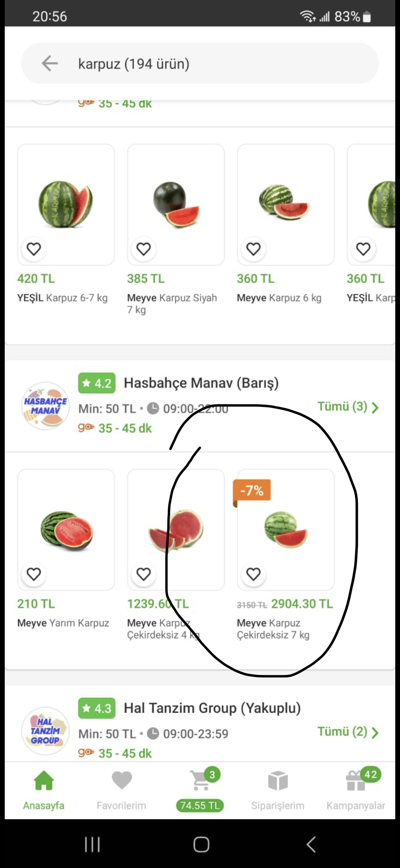Open the 385 TL black watermelon thumbnail
This screenshot has width=400, height=868.
[x=176, y=205]
